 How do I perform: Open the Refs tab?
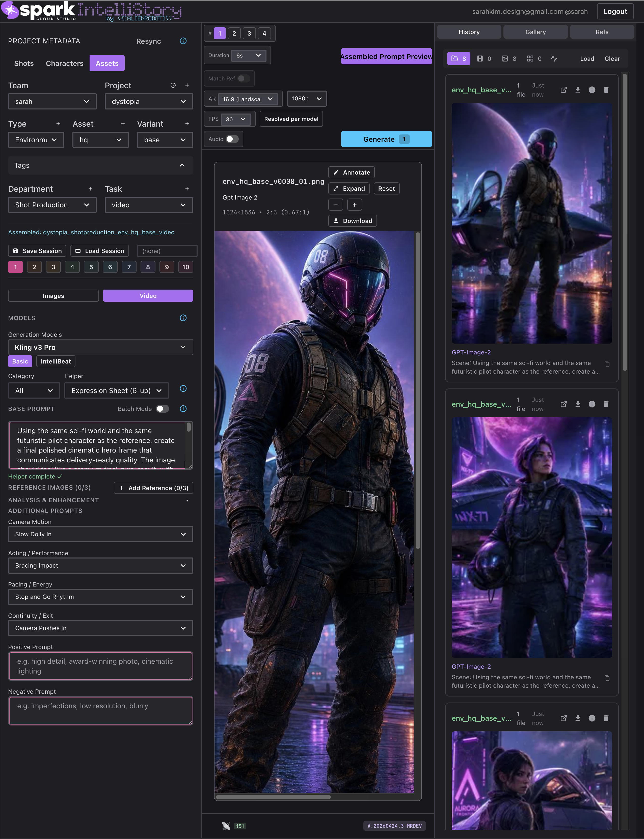[x=602, y=32]
